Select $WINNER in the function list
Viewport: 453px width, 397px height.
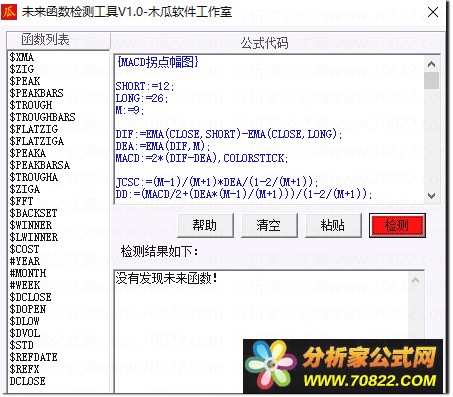coord(31,225)
